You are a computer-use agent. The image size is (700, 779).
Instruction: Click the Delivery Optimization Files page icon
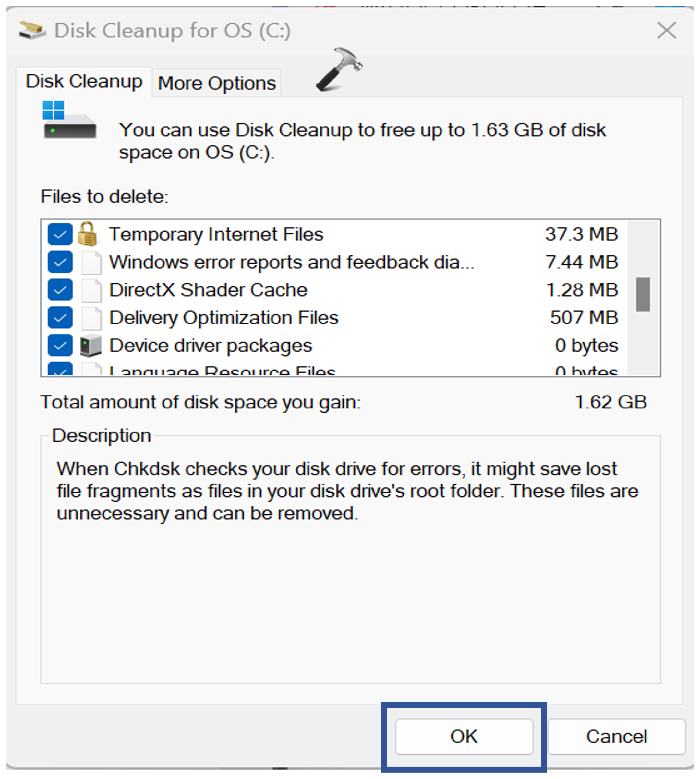click(91, 318)
